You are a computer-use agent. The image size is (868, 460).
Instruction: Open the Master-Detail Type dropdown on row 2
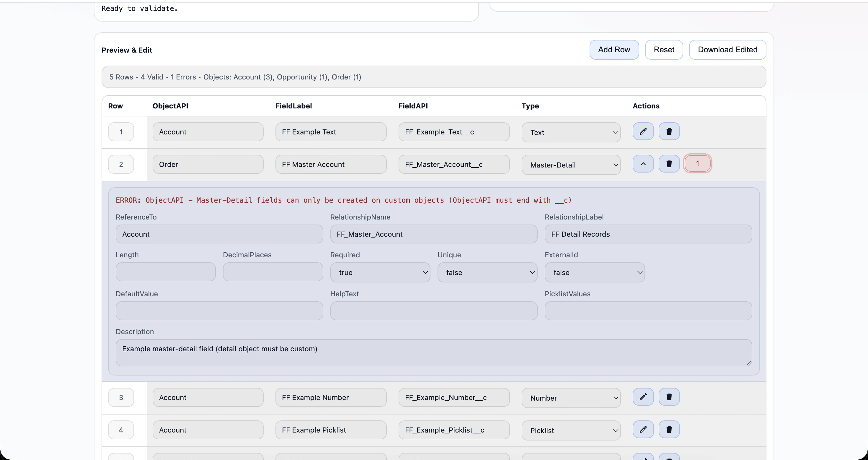point(571,165)
